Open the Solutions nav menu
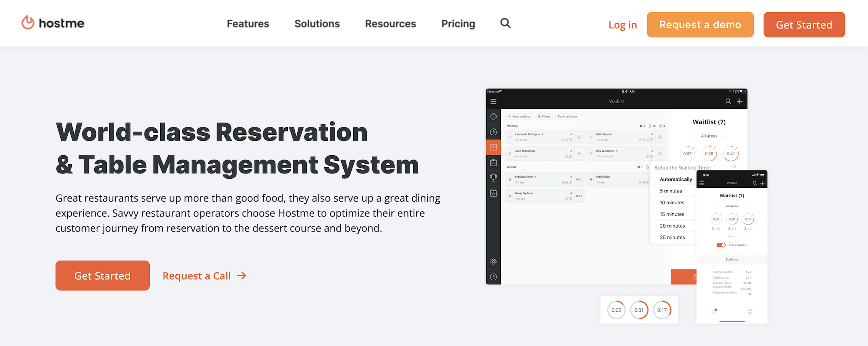The image size is (868, 346). click(317, 23)
